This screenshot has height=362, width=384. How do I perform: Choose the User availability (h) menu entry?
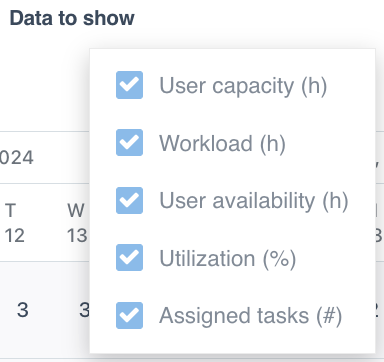tap(254, 201)
